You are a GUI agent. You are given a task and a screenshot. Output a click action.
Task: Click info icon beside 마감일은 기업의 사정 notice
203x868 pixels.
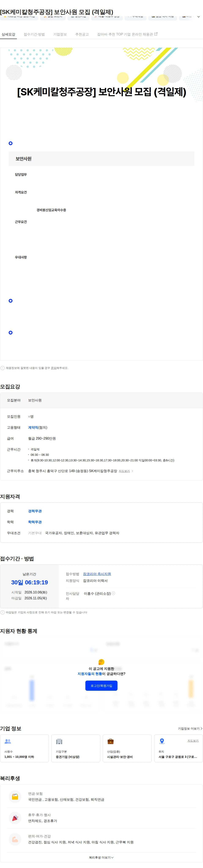tap(2, 612)
